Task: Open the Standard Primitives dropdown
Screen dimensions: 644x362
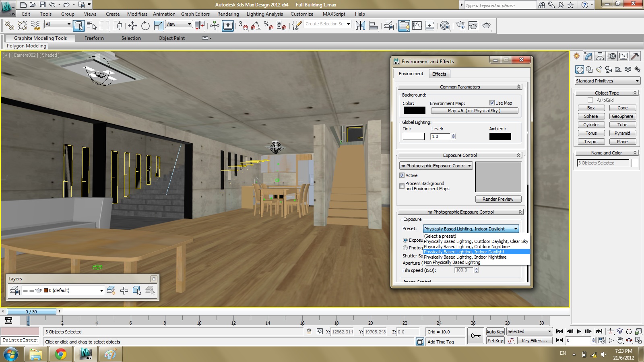Action: click(x=607, y=81)
